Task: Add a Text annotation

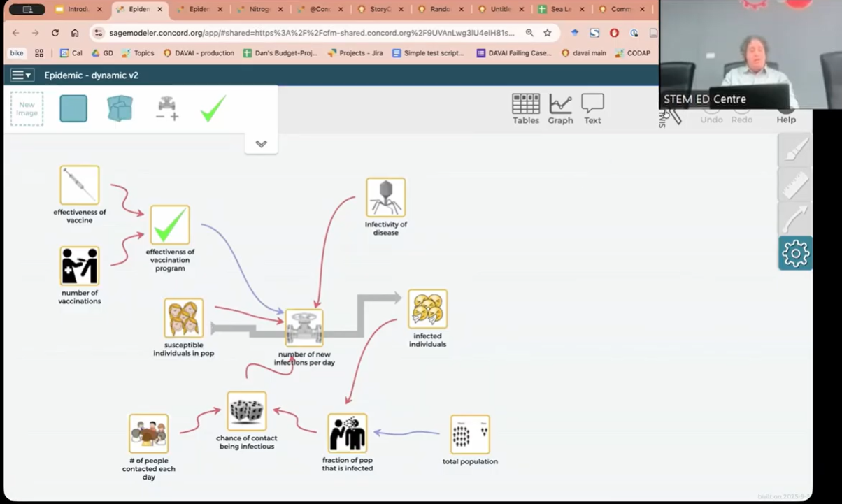Action: (592, 108)
